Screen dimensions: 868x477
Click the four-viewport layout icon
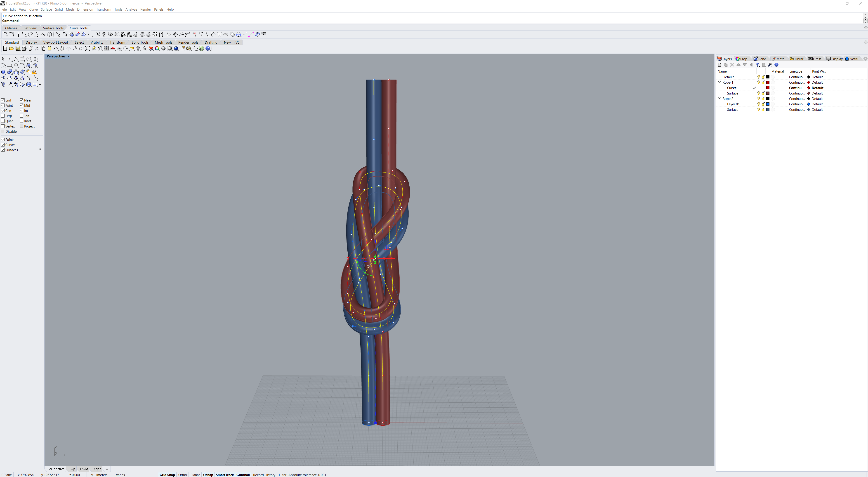point(106,49)
